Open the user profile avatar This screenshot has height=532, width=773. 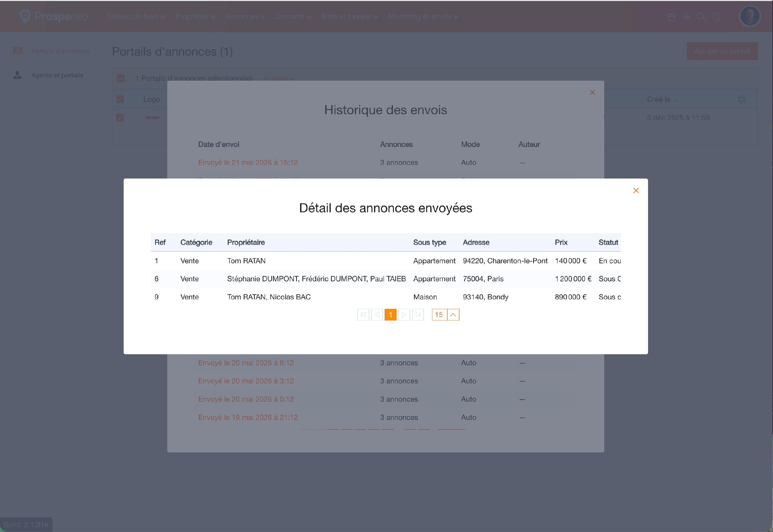[750, 16]
